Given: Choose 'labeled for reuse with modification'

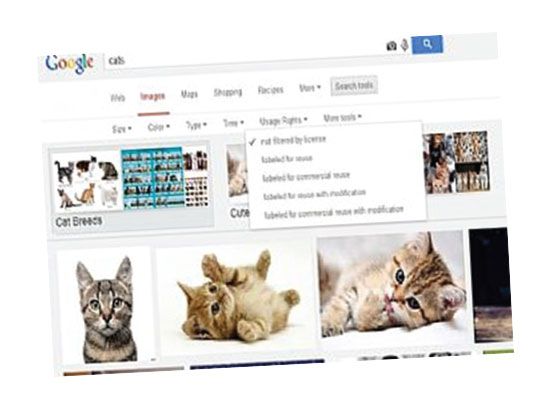Looking at the screenshot, I should click(314, 195).
